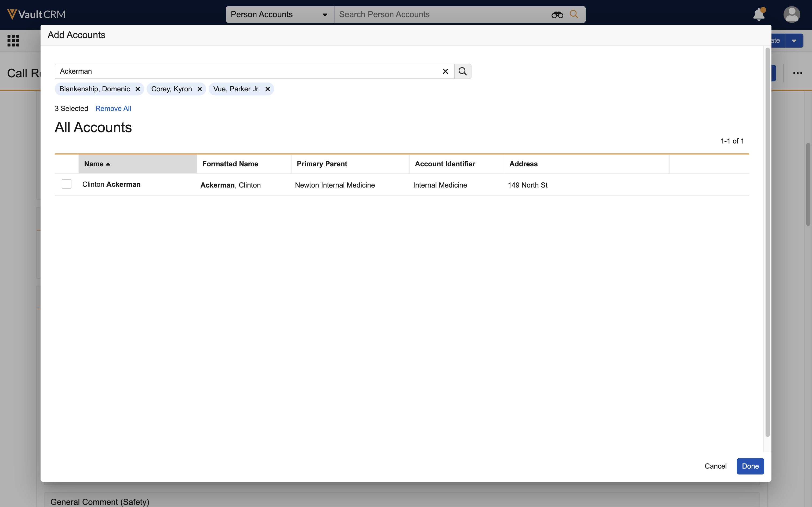812x507 pixels.
Task: Open the app launcher grid icon
Action: [x=13, y=41]
